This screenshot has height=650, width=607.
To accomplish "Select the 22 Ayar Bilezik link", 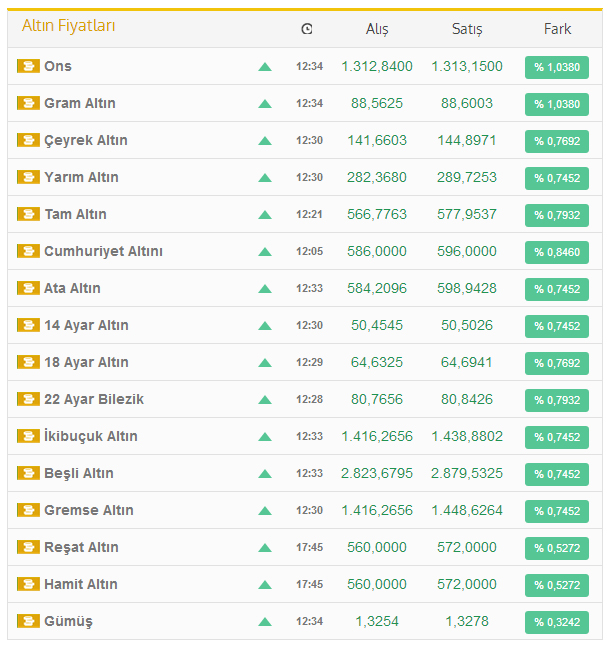I will [94, 399].
